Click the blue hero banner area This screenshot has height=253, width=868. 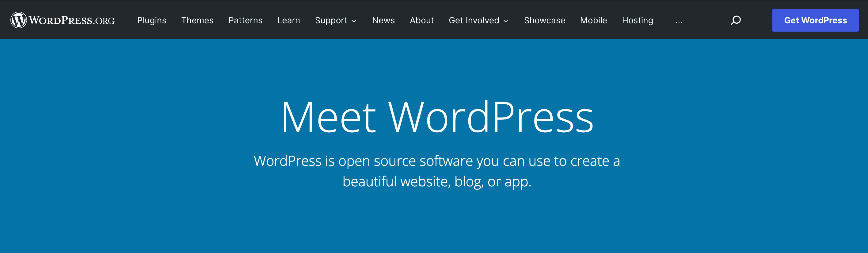[434, 223]
